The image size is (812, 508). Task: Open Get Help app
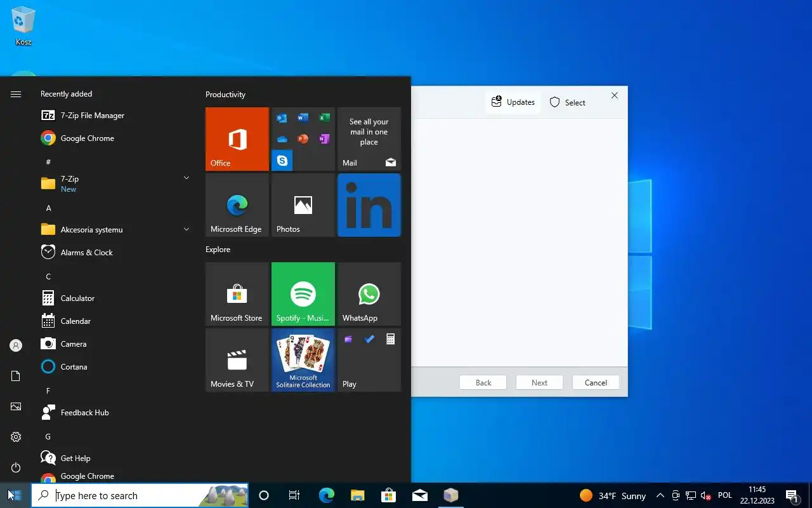tap(115, 458)
